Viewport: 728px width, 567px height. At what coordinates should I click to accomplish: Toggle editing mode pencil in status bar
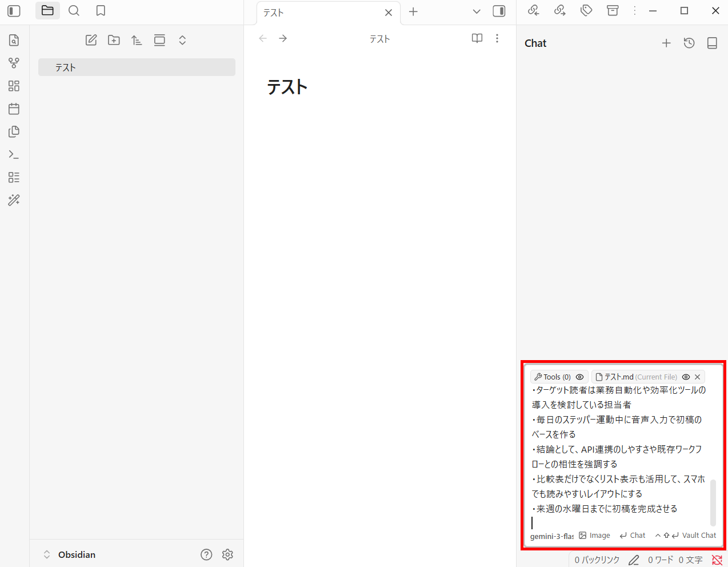634,560
